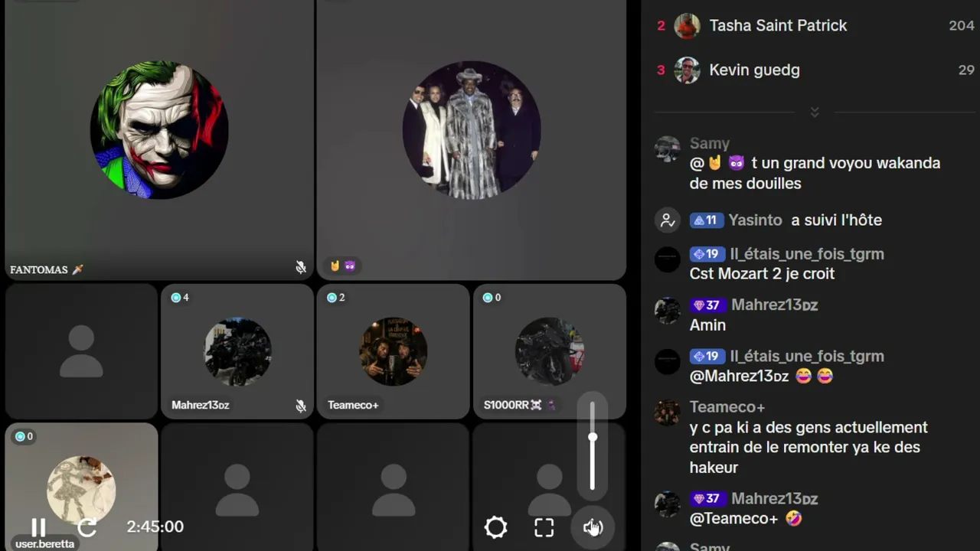Select the empty guest seat left of Mahrez13DZ
This screenshot has width=980, height=551.
[81, 351]
